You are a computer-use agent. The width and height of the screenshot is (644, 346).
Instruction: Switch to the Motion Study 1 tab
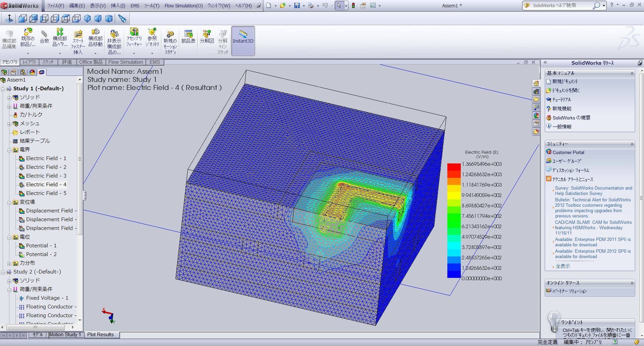(x=65, y=335)
